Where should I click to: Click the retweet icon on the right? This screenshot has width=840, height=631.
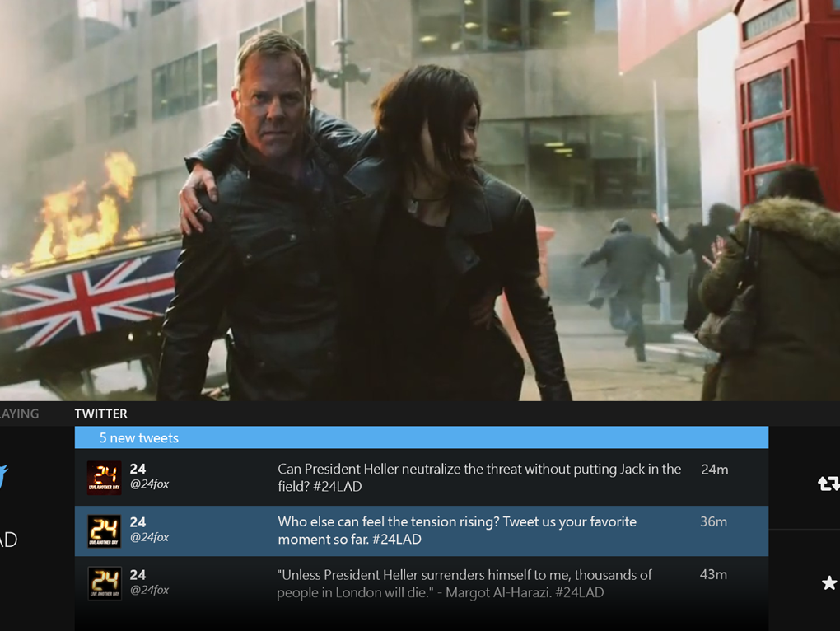(828, 484)
